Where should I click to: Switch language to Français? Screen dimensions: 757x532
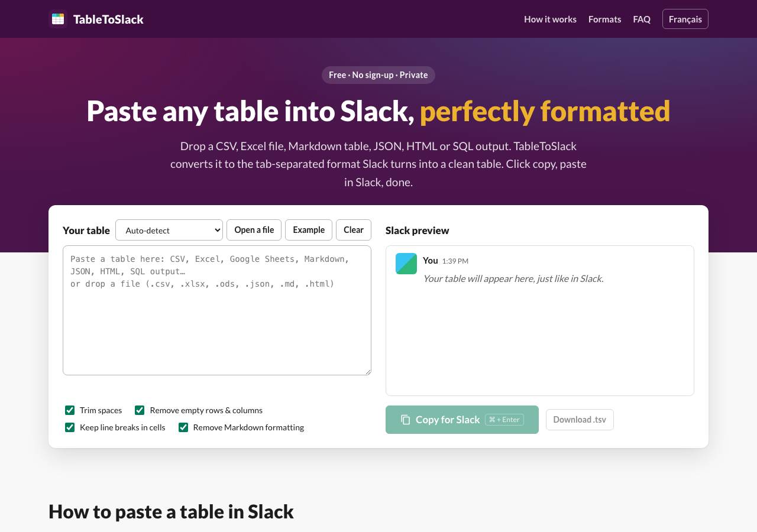coord(685,19)
